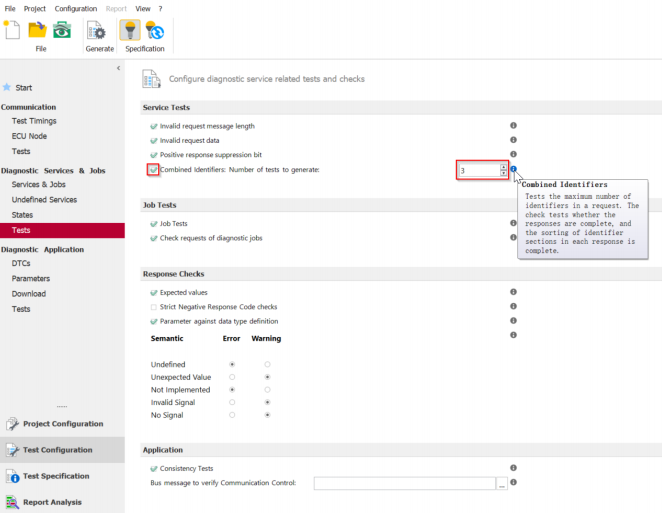Viewport: 662px width, 513px height.
Task: Click the Test Specification icon
Action: pyautogui.click(x=12, y=476)
